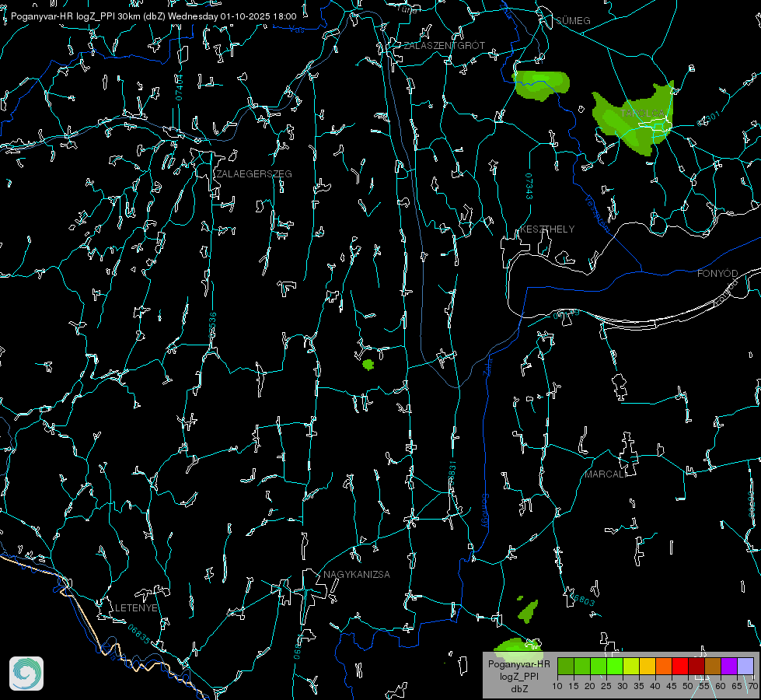This screenshot has height=700, width=761.
Task: Select the 40–45 dBZ orange swatch
Action: pyautogui.click(x=664, y=666)
